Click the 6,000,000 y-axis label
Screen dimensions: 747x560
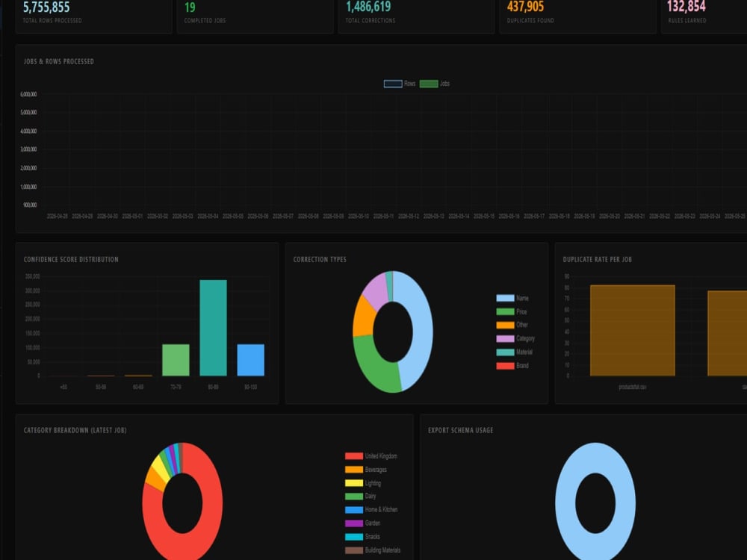coord(28,94)
